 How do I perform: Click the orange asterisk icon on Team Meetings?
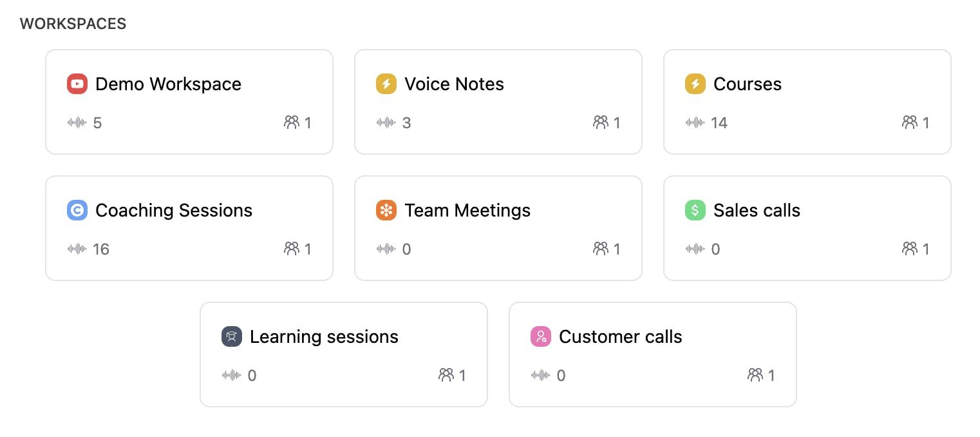pos(386,210)
